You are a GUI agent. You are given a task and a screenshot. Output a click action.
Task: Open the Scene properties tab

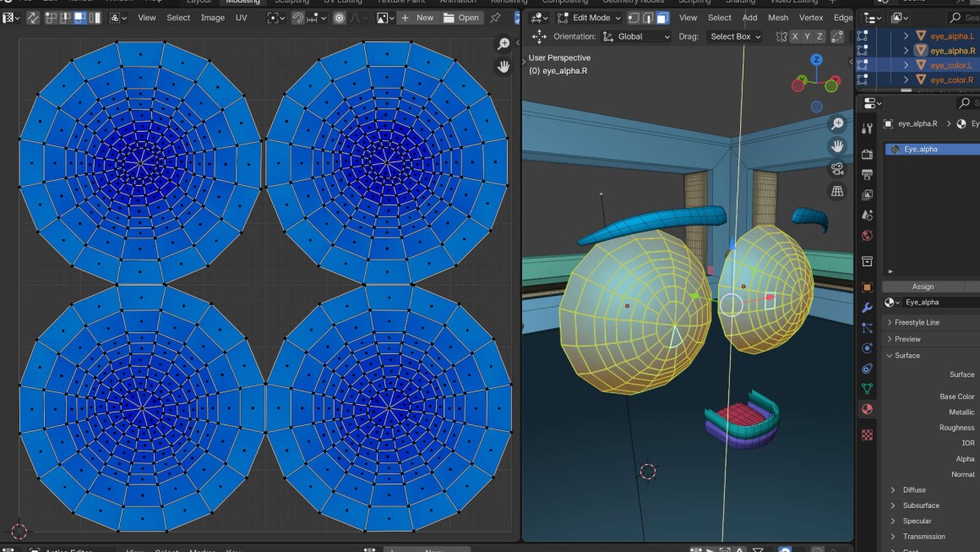[x=867, y=215]
